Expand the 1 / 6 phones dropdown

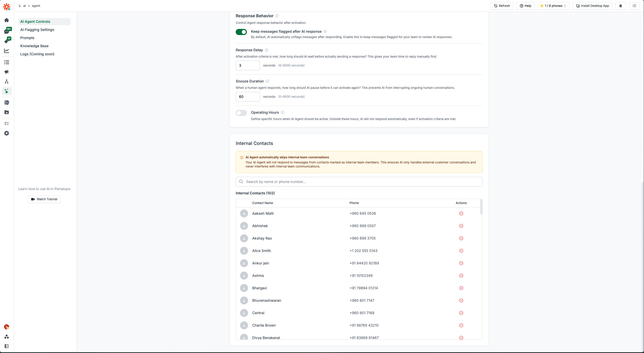553,6
